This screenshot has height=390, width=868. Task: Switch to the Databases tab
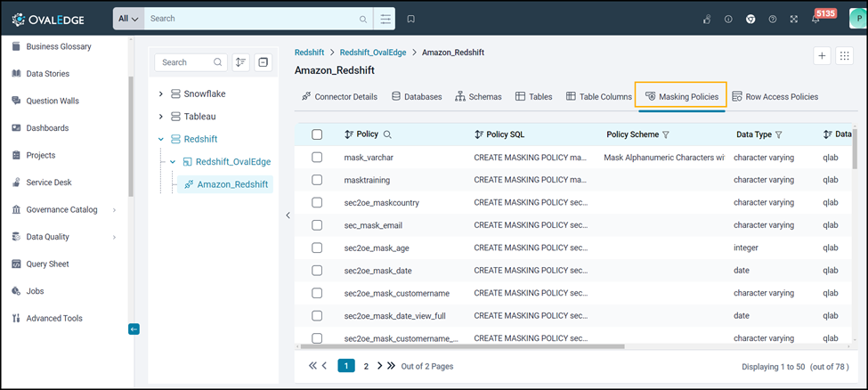[x=417, y=96]
